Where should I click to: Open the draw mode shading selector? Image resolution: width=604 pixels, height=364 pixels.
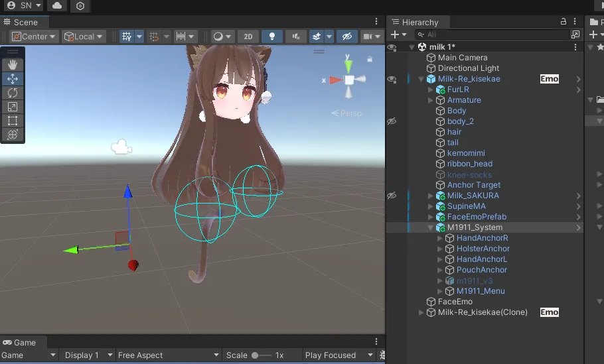click(222, 36)
